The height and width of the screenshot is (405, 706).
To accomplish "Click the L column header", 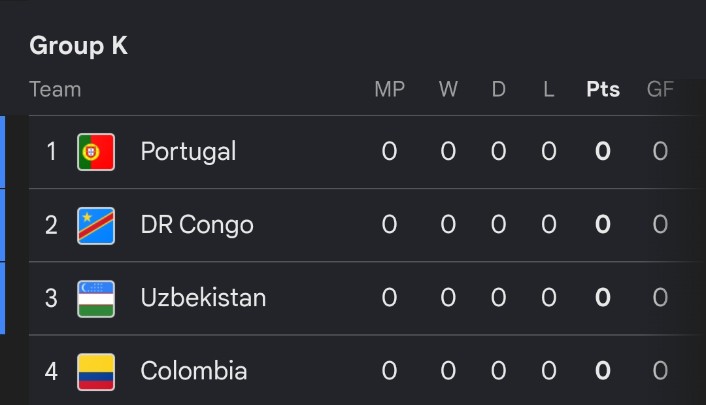I will click(548, 89).
